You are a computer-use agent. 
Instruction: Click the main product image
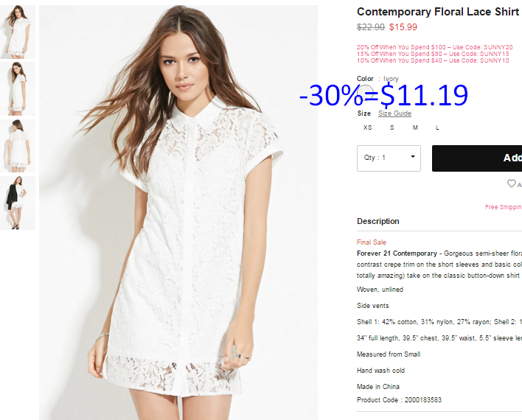coord(178,212)
